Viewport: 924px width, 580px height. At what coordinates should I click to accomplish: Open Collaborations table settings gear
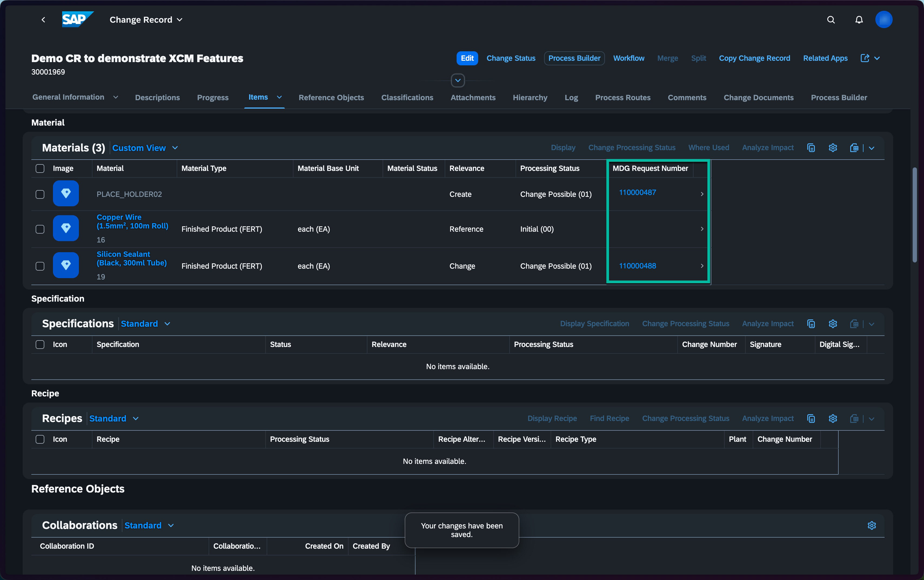[871, 525]
